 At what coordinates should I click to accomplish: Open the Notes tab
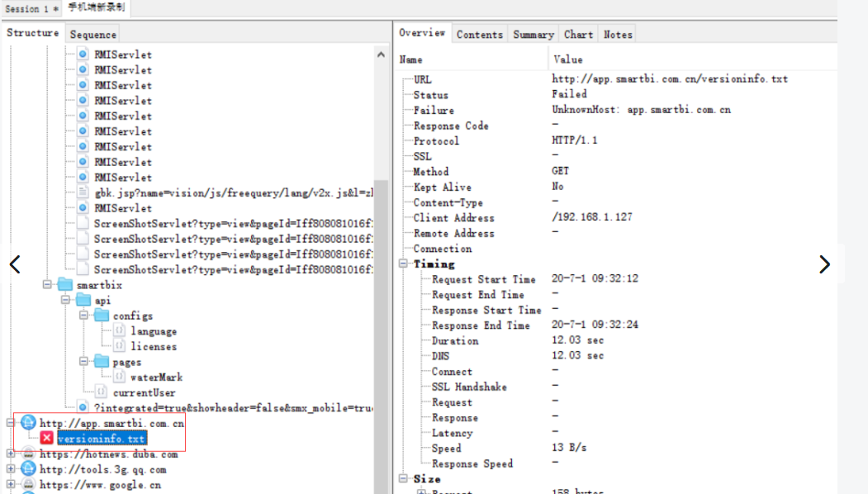[x=617, y=35]
